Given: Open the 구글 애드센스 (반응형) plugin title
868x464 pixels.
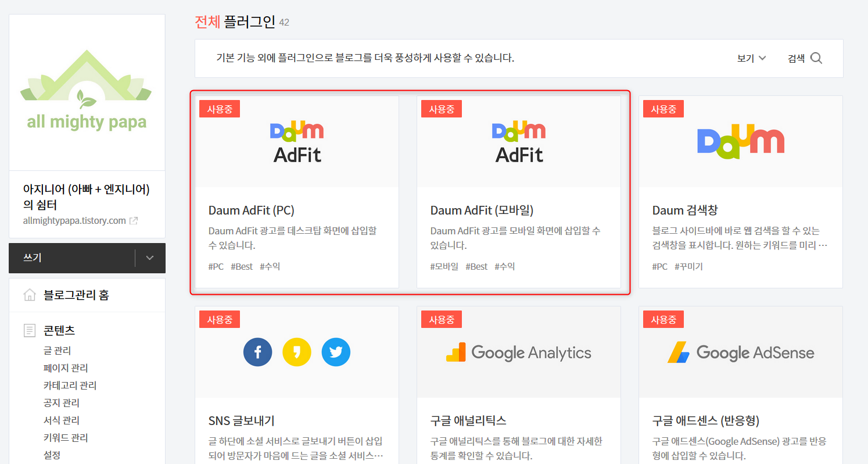Looking at the screenshot, I should 706,420.
